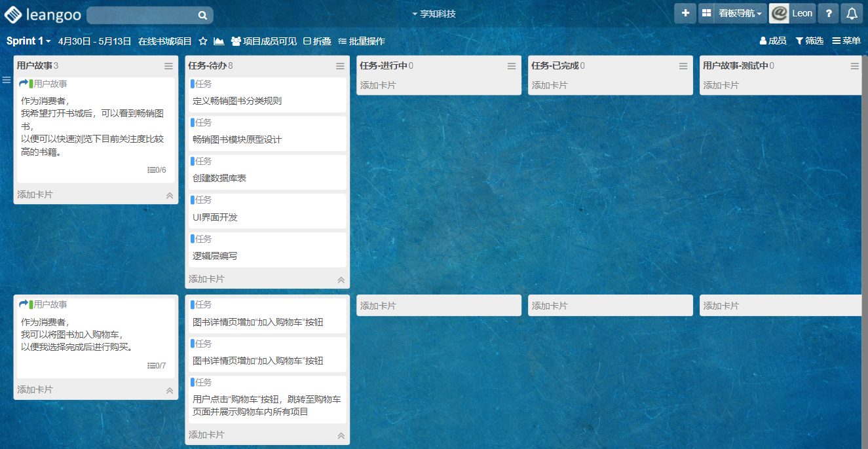Open the 创建数据库表 task card
This screenshot has width=868, height=449.
click(x=266, y=173)
